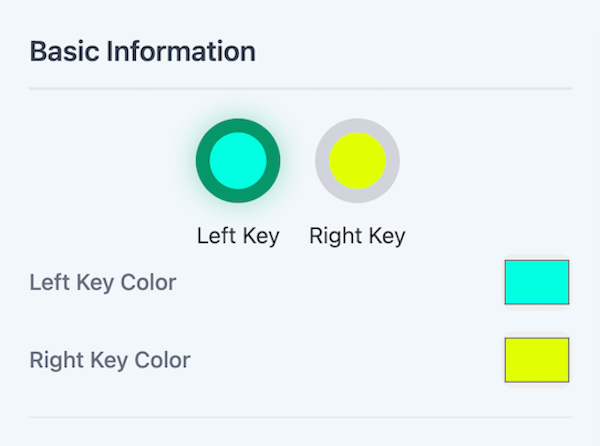The width and height of the screenshot is (600, 446).
Task: Click the "Basic Information" section heading
Action: 143,51
